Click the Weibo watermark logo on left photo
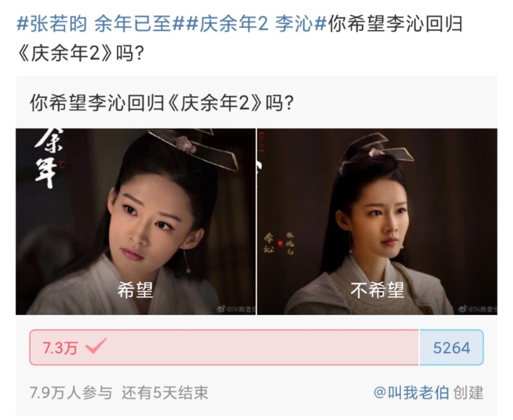This screenshot has width=513, height=420. click(221, 309)
